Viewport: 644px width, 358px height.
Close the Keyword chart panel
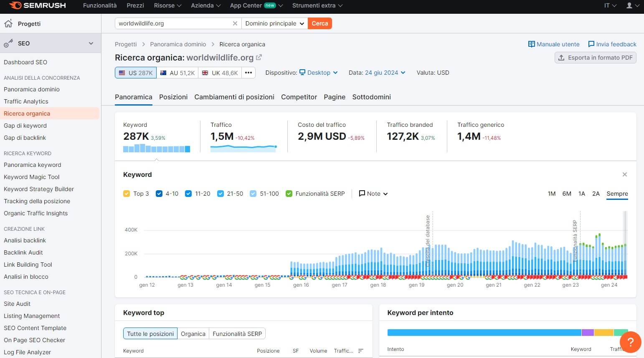point(625,174)
